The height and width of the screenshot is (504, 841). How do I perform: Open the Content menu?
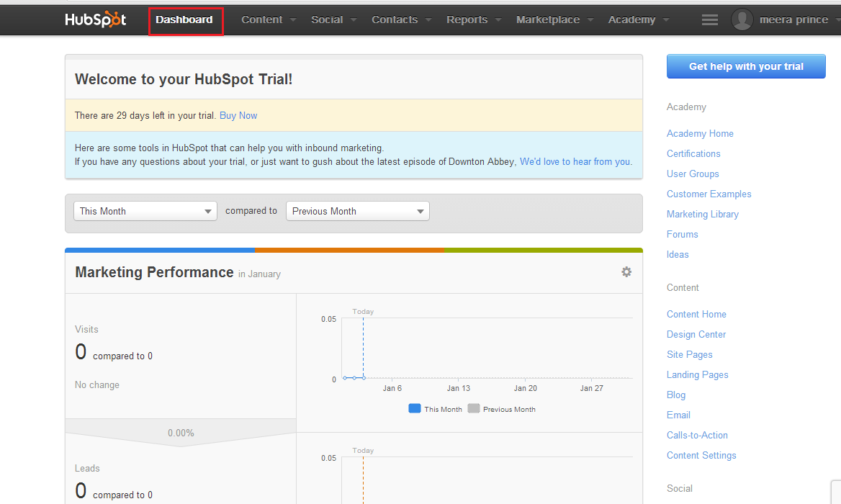click(x=268, y=20)
